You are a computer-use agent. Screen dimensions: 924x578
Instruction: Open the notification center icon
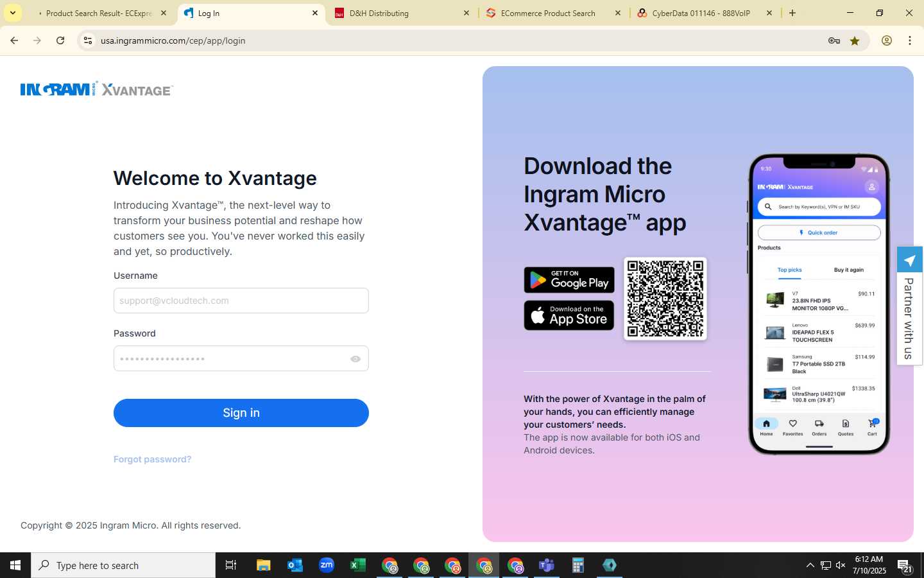click(905, 566)
